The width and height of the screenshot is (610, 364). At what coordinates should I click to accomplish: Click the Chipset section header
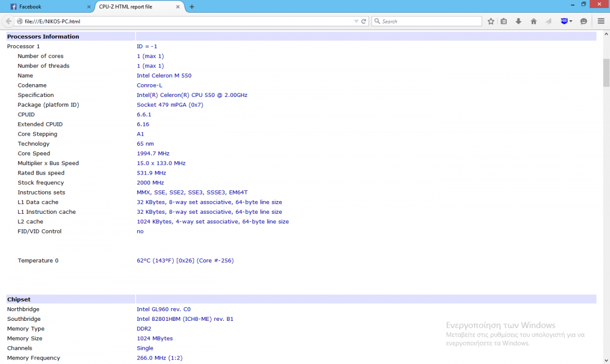point(19,300)
